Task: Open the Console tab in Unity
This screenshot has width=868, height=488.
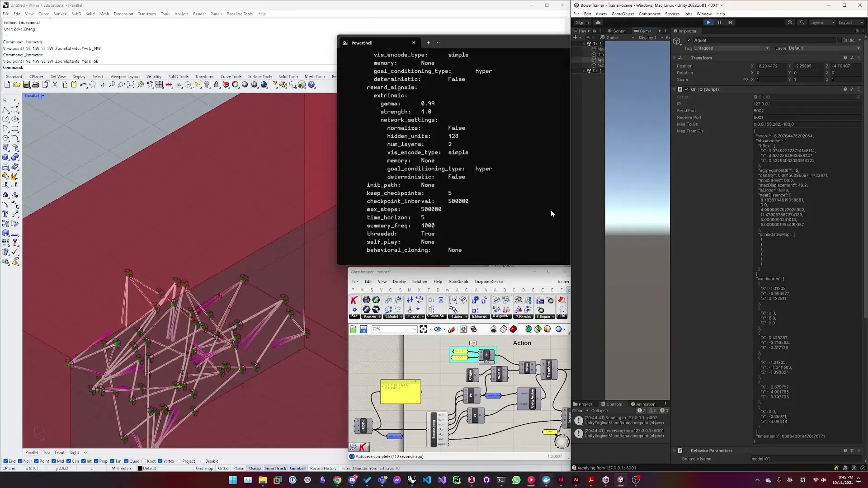Action: 612,404
